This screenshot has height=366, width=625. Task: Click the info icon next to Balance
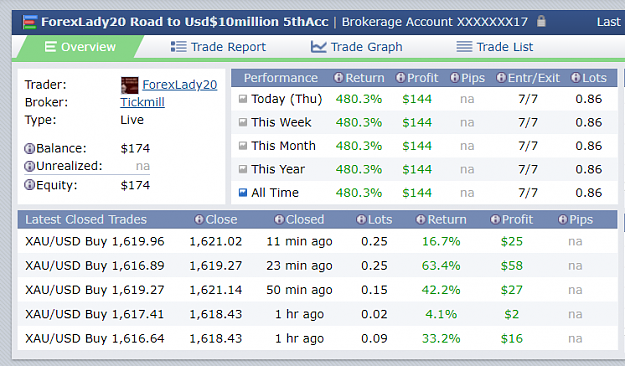[29, 148]
